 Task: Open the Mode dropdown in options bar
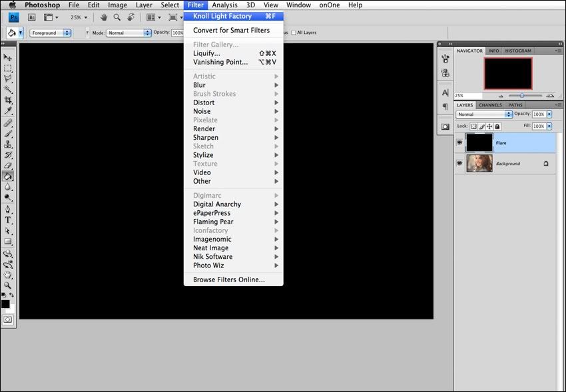pos(129,33)
